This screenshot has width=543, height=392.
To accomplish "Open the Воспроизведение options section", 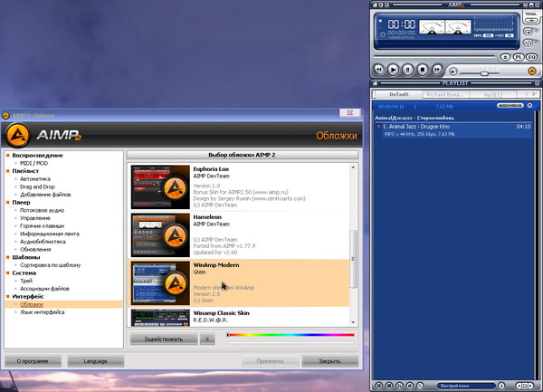I will (x=37, y=155).
